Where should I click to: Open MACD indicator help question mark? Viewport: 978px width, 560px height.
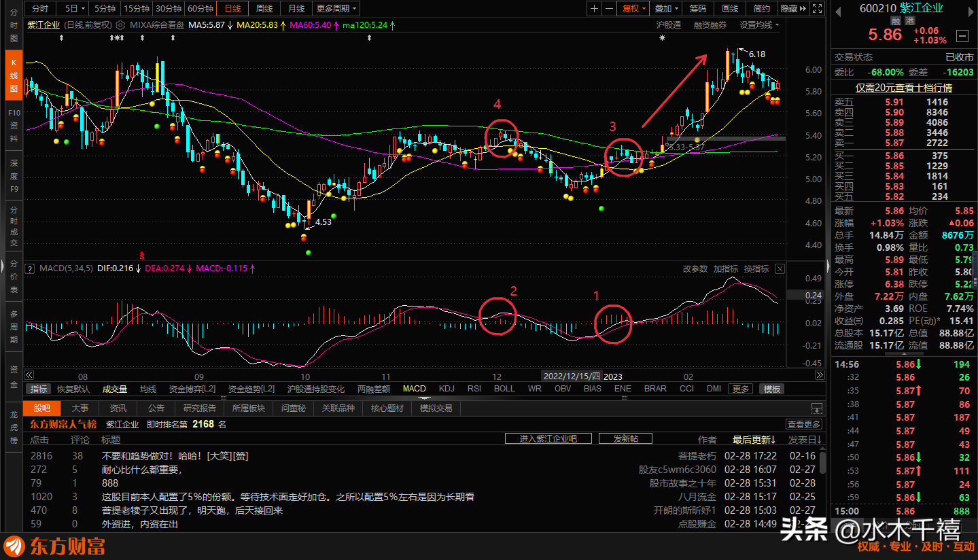click(30, 269)
